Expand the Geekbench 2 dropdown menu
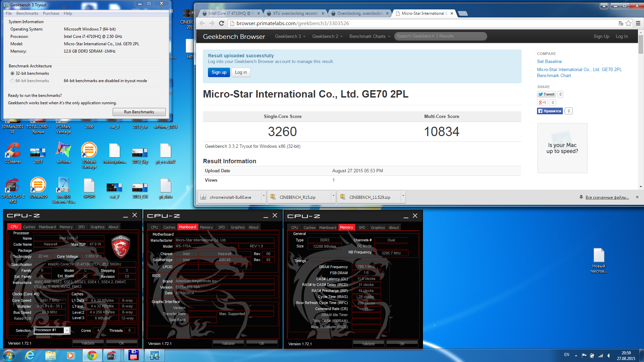The height and width of the screenshot is (362, 644). pyautogui.click(x=327, y=36)
